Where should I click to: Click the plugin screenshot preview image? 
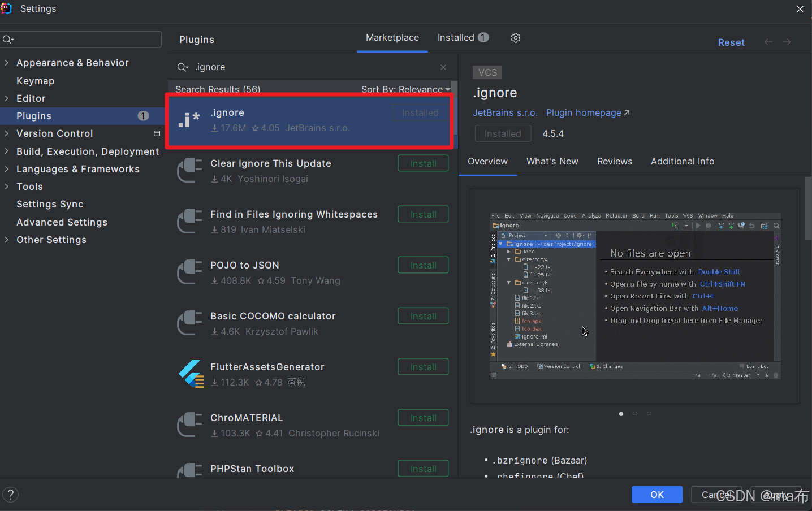[635, 296]
